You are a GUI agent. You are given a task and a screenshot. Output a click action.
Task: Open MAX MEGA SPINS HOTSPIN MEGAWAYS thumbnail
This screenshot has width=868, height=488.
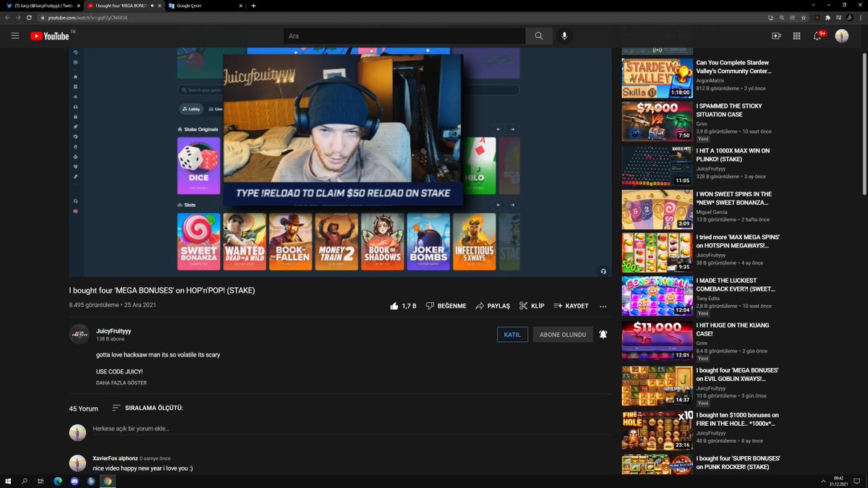[658, 252]
